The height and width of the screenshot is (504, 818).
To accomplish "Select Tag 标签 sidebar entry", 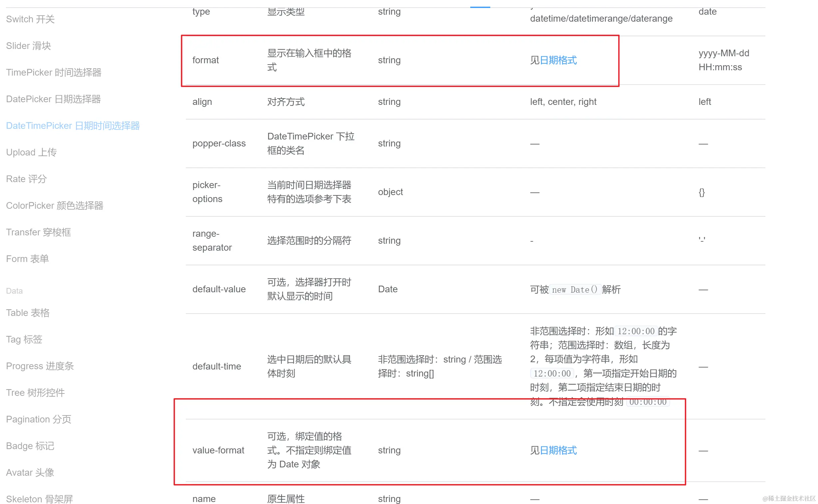I will (24, 340).
